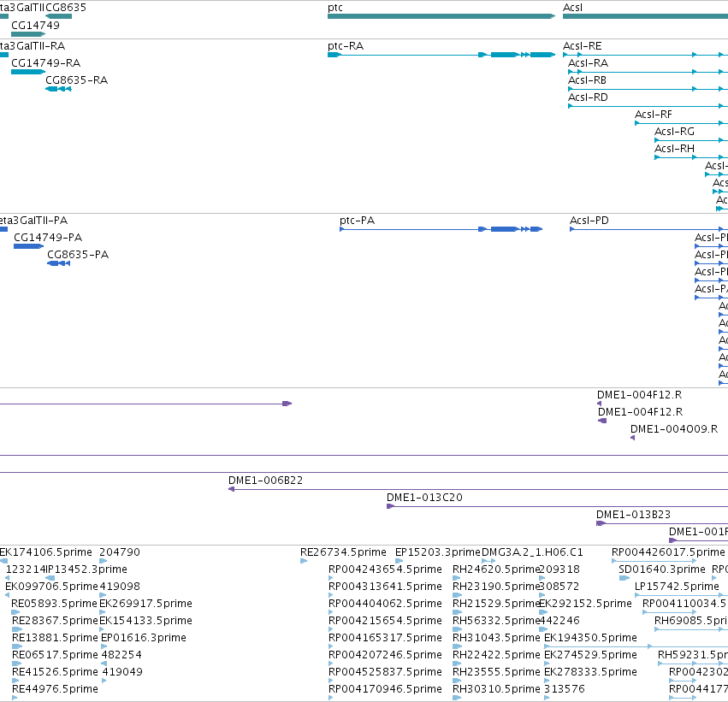Screen dimensions: 728x702
Task: Select the DME1-013B23 clone label
Action: pos(633,515)
